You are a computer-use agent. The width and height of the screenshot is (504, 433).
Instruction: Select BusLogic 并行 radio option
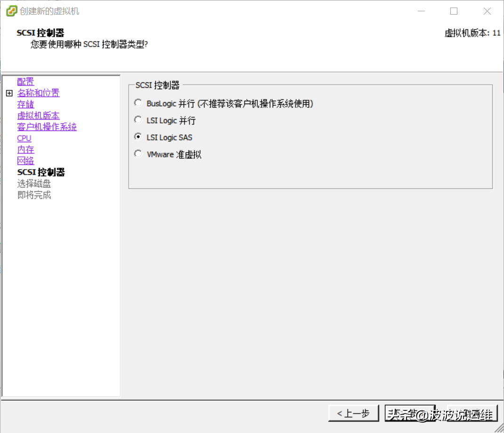coord(138,103)
